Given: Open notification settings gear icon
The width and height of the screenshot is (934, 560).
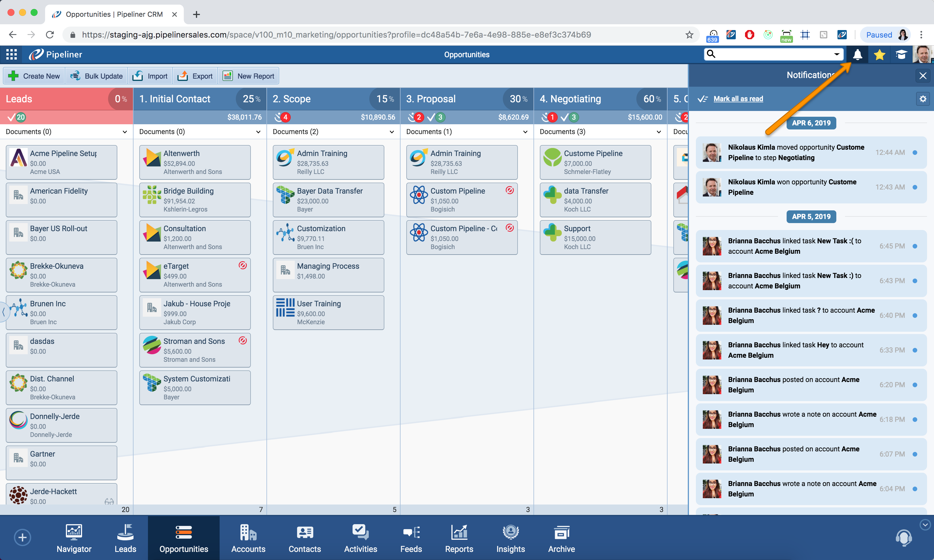Looking at the screenshot, I should coord(923,99).
